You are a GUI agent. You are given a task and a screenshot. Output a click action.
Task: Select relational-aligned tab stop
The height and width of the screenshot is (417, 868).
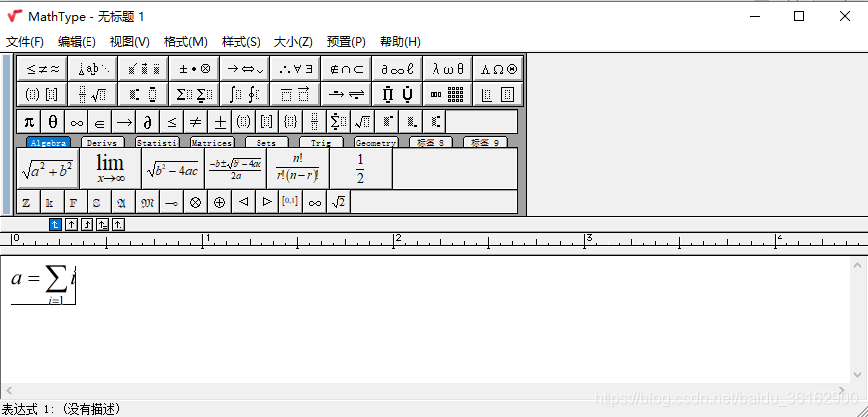point(103,224)
